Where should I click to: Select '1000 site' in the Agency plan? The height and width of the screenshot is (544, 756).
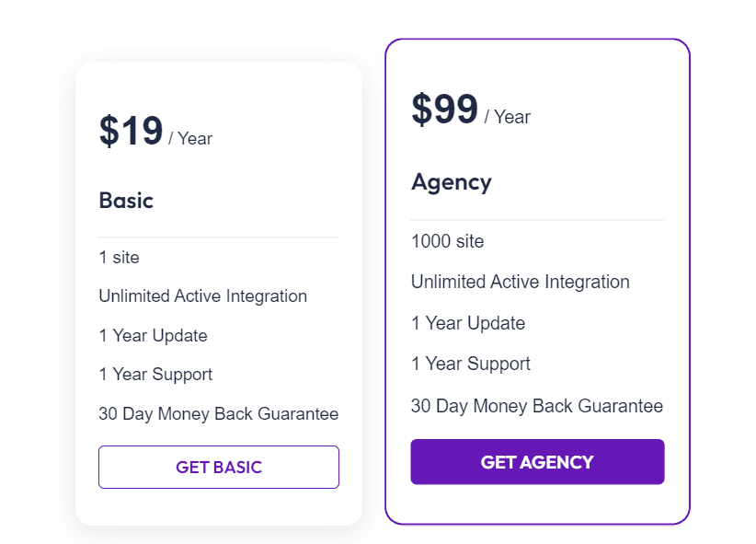click(447, 241)
